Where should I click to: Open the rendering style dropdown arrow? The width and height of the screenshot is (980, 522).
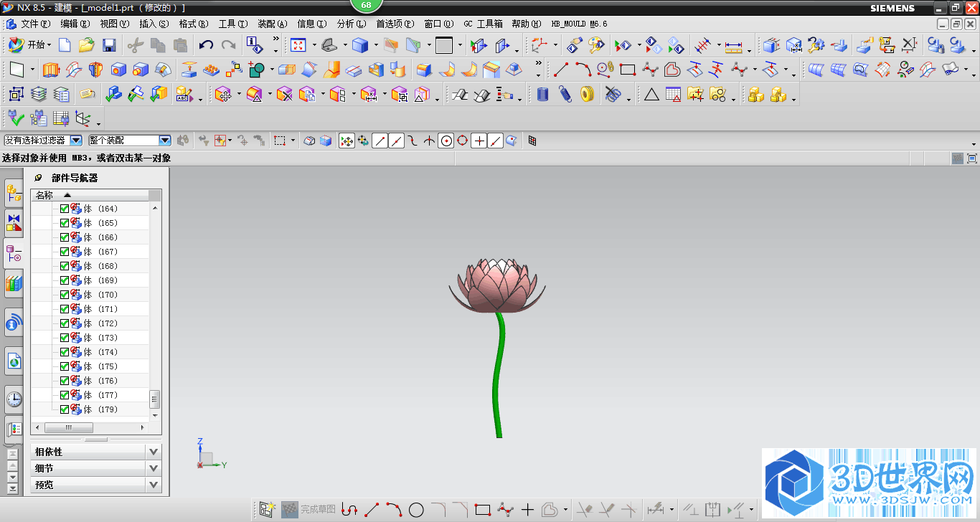(x=375, y=46)
